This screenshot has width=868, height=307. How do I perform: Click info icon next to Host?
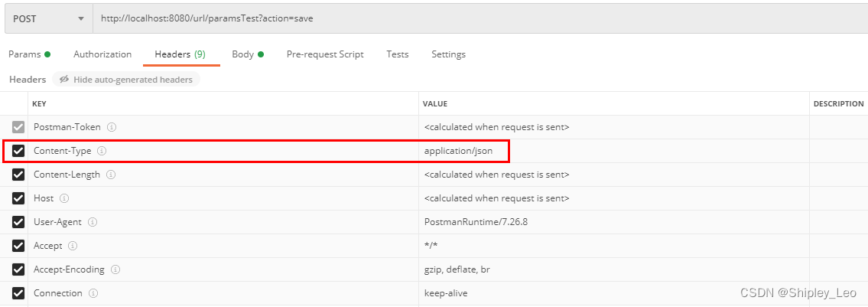[x=64, y=198]
